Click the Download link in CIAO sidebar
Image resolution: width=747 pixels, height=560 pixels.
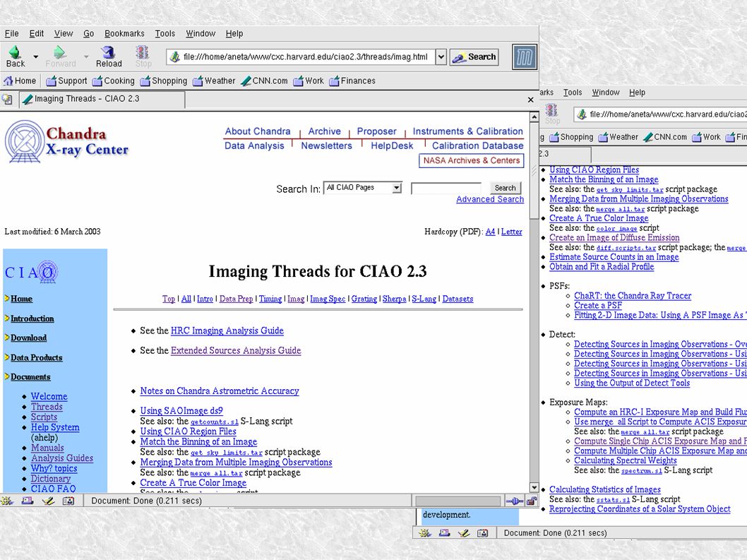28,338
